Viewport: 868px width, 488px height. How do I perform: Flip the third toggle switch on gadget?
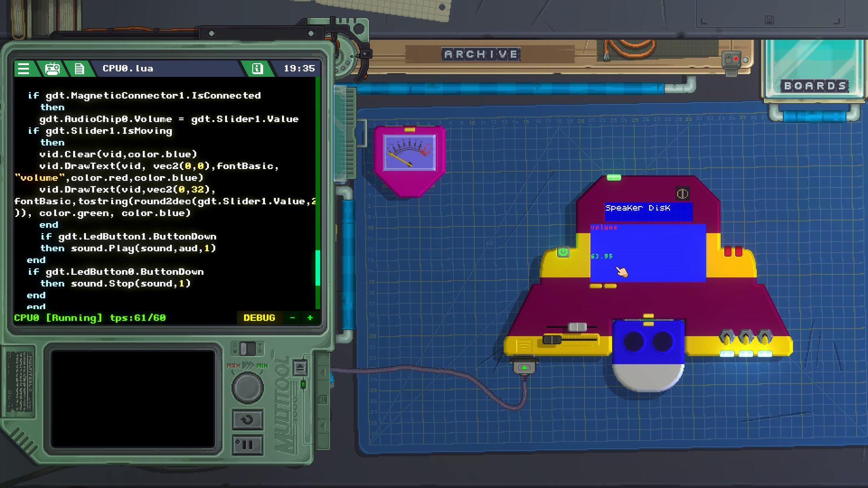765,338
